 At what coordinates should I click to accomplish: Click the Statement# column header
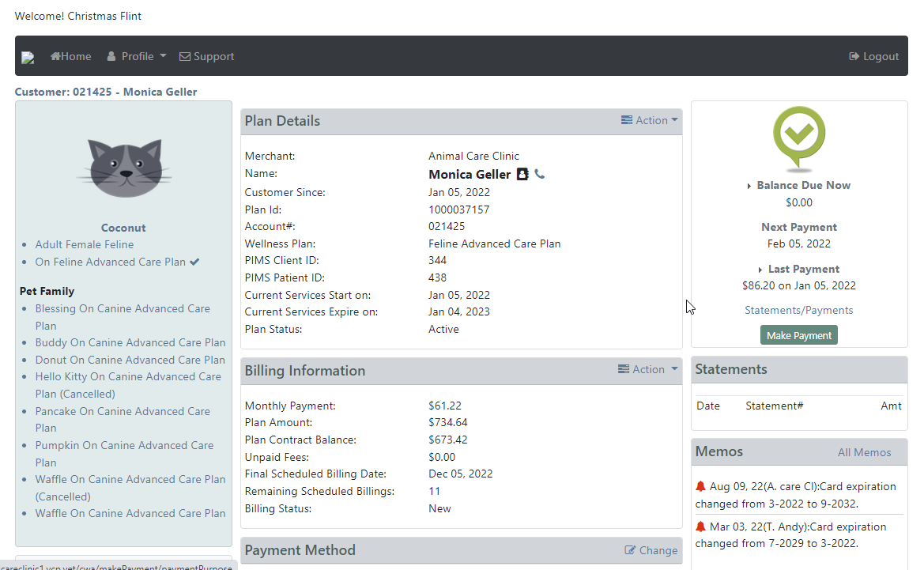tap(775, 406)
